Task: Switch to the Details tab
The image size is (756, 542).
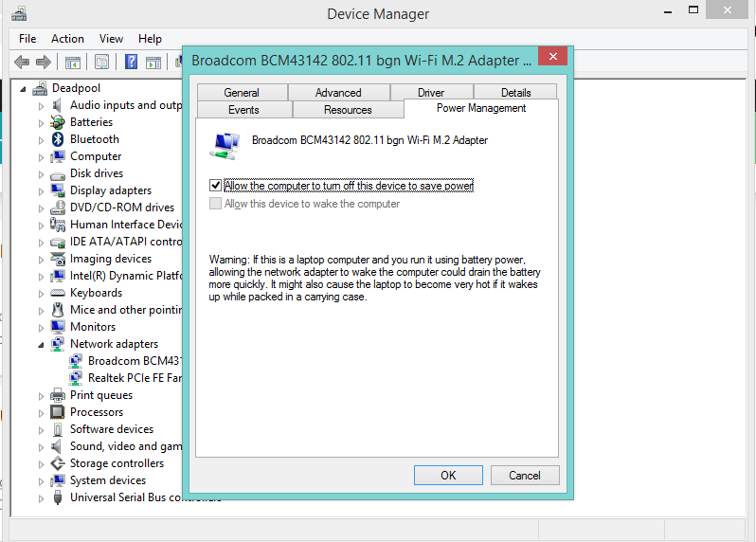Action: click(x=516, y=93)
